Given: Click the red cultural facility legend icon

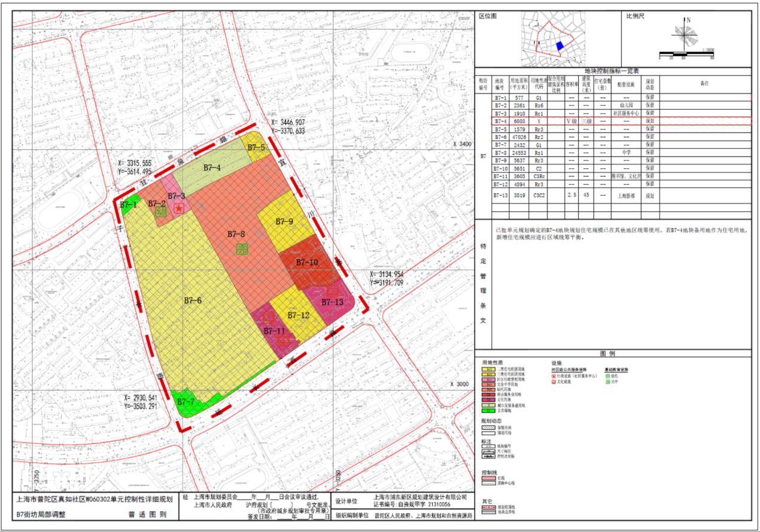Looking at the screenshot, I should click(x=554, y=381).
